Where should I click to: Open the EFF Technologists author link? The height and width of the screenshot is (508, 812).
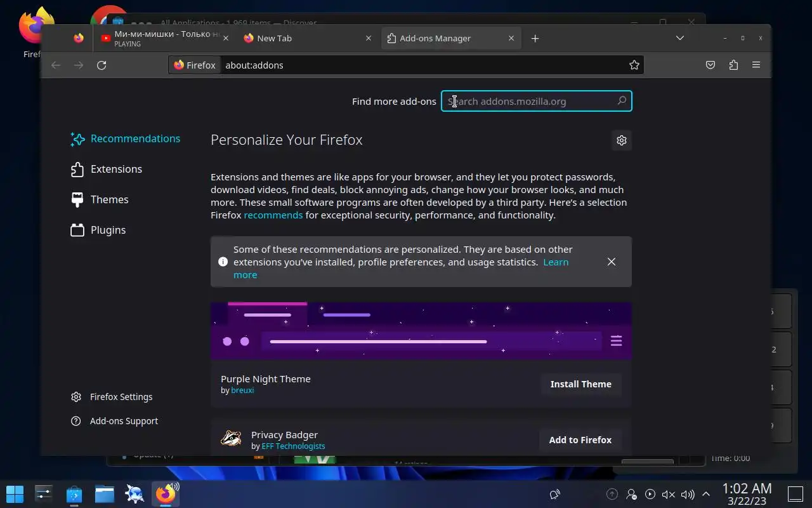[293, 446]
